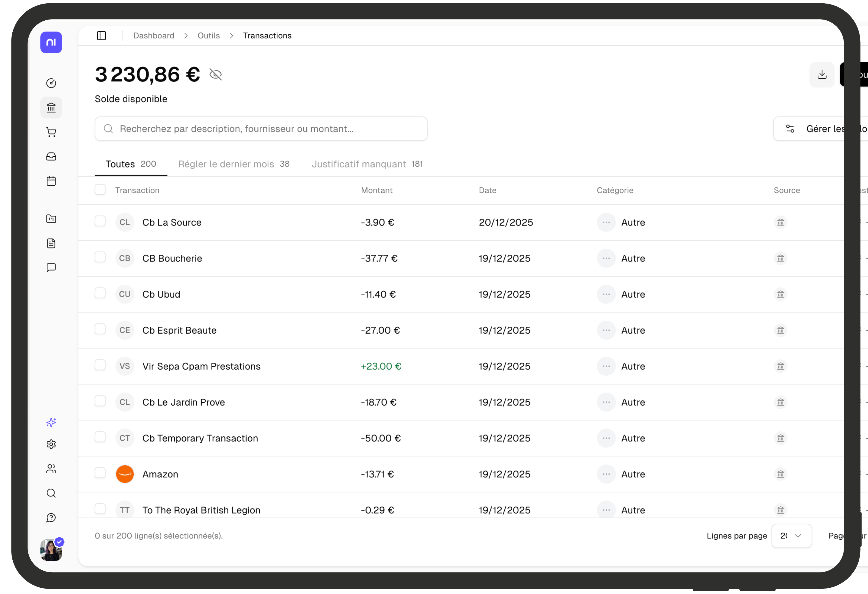Select the checkbox for CB Boucherie transaction
Viewport: 868px width, 594px height.
[x=100, y=257]
